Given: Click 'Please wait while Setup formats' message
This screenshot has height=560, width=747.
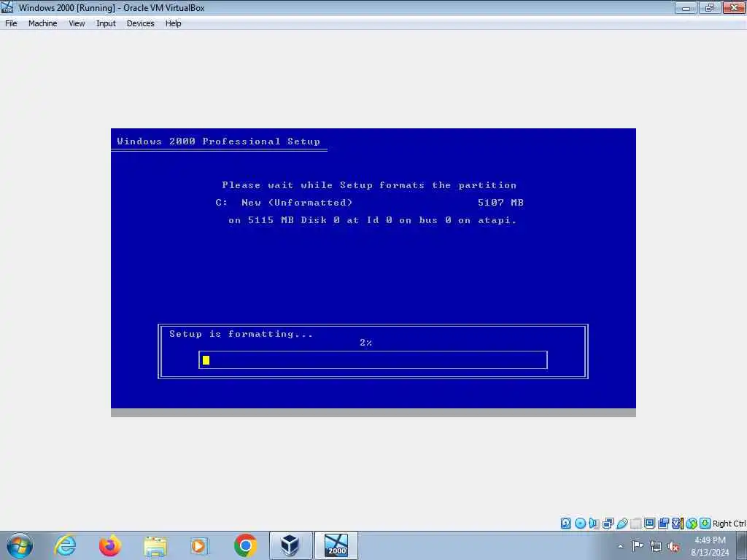Looking at the screenshot, I should coord(369,185).
